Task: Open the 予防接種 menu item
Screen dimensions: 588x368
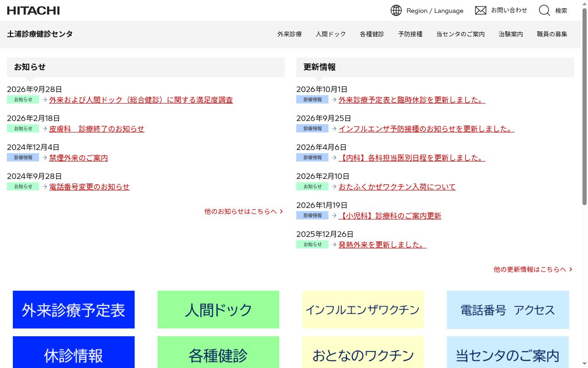Action: (x=410, y=34)
